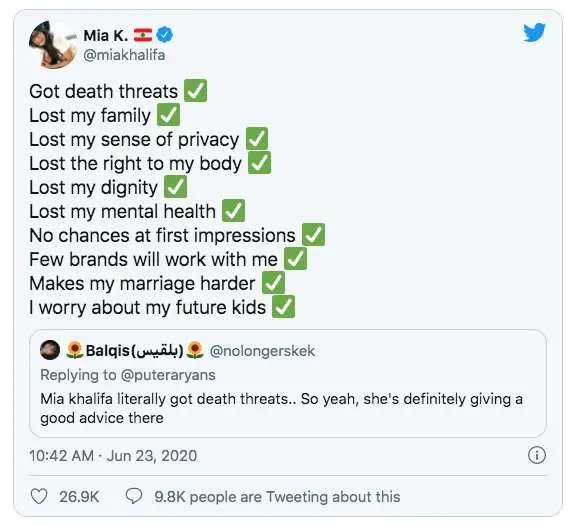The height and width of the screenshot is (526, 578).
Task: Click the 10:42 AM Jun 23, 2020 timestamp
Action: coord(113,456)
